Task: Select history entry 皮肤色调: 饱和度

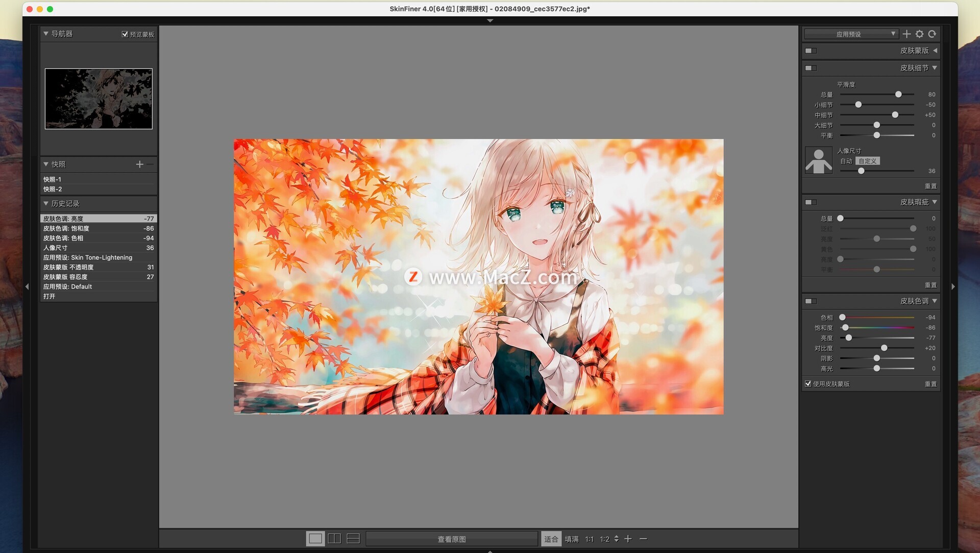Action: [99, 228]
